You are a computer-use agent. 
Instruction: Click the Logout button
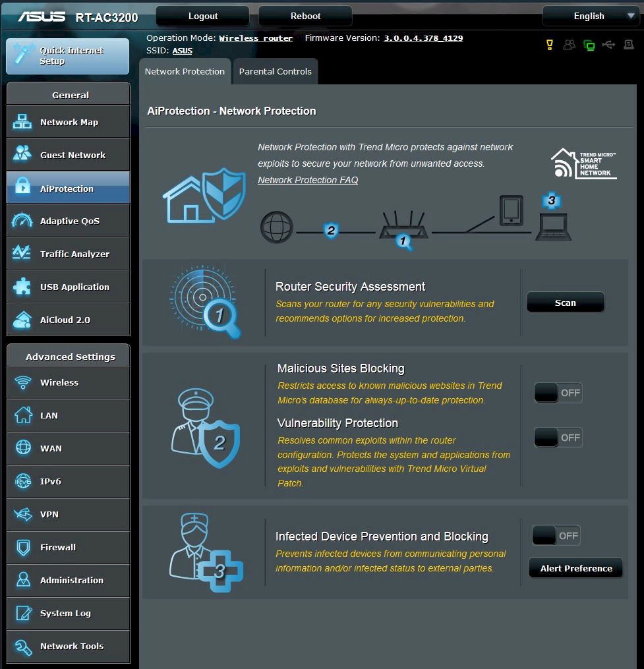point(203,16)
